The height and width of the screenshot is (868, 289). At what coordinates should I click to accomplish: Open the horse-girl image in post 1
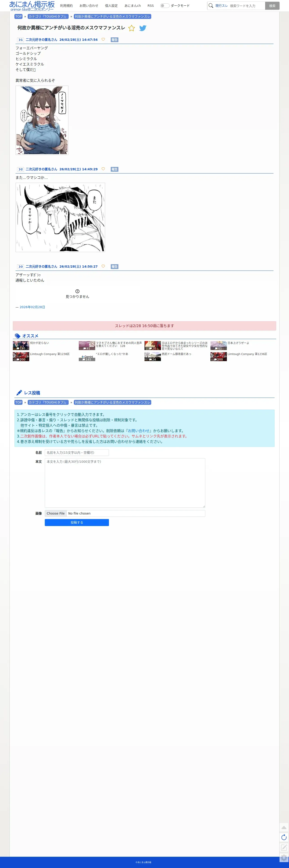42,120
